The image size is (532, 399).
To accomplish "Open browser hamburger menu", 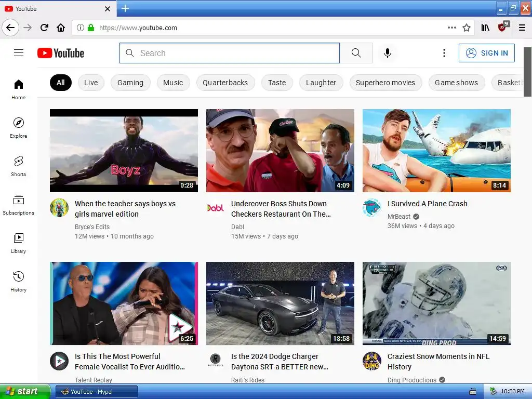I will point(522,28).
